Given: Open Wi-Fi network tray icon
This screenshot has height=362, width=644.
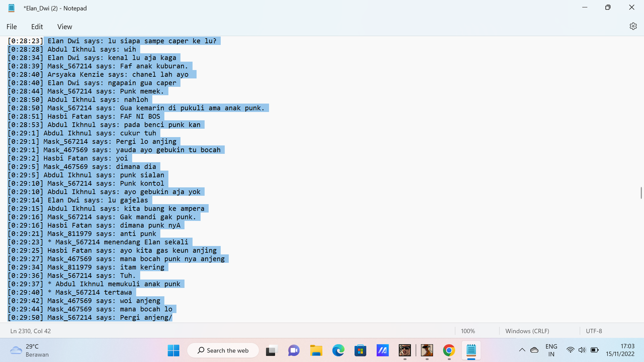Looking at the screenshot, I should tap(570, 350).
